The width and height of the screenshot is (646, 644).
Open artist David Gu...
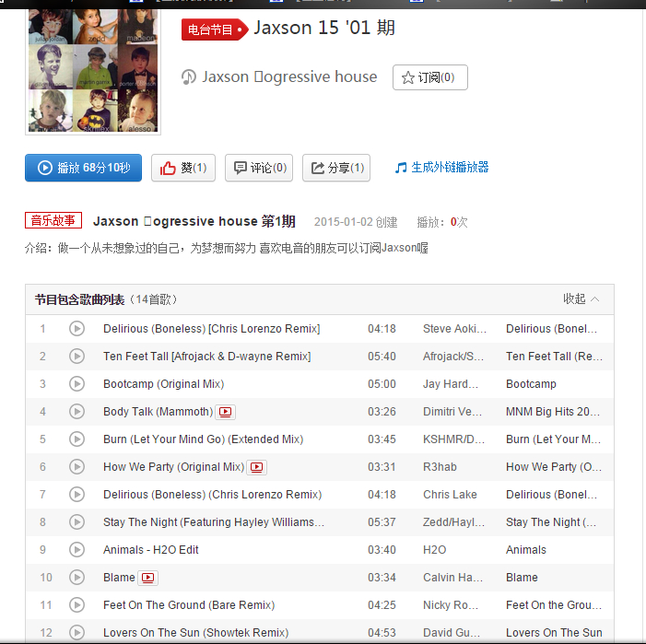tap(452, 632)
